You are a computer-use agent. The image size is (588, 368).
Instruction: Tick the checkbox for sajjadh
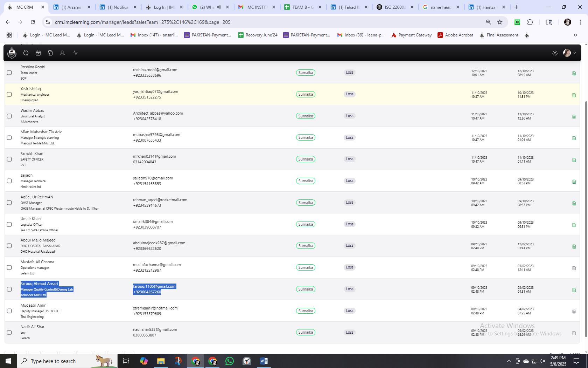click(9, 181)
